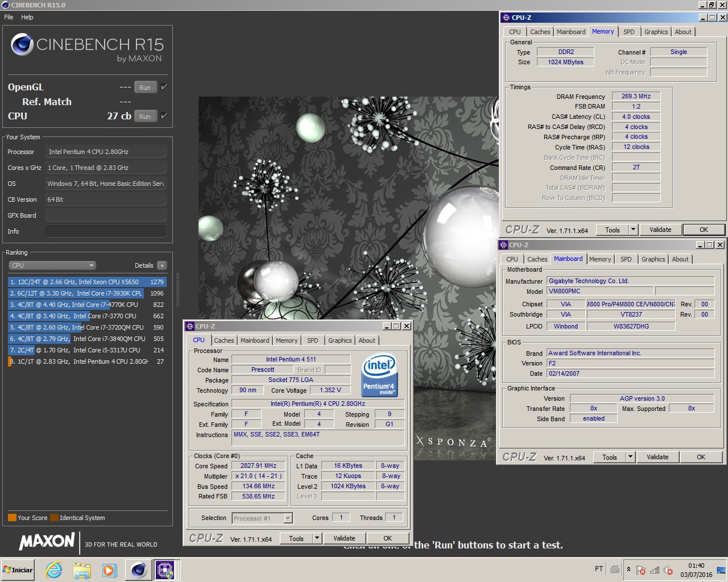Open CPU tab in Memory CPU-Z window
Screen dimensions: 728x582
[515, 32]
